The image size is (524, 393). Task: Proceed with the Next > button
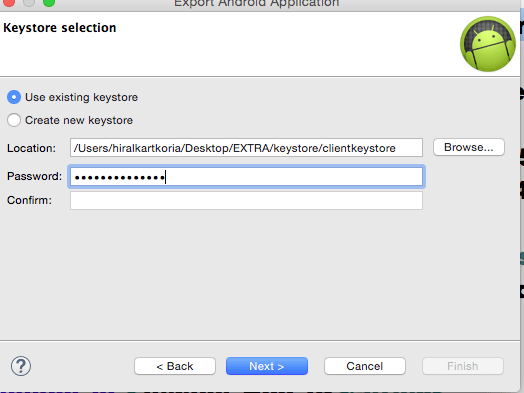point(267,366)
